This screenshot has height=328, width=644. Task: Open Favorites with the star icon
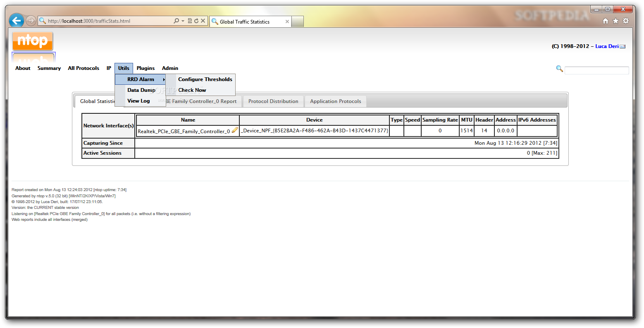tap(615, 21)
